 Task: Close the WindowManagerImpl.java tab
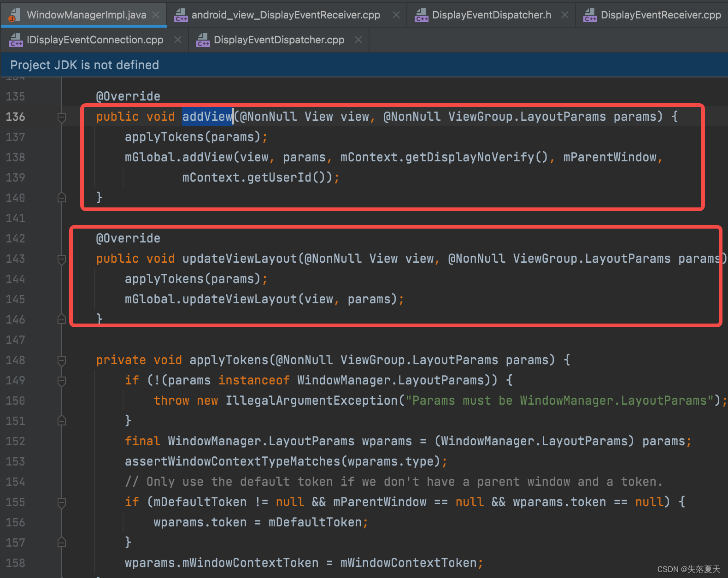[x=156, y=15]
